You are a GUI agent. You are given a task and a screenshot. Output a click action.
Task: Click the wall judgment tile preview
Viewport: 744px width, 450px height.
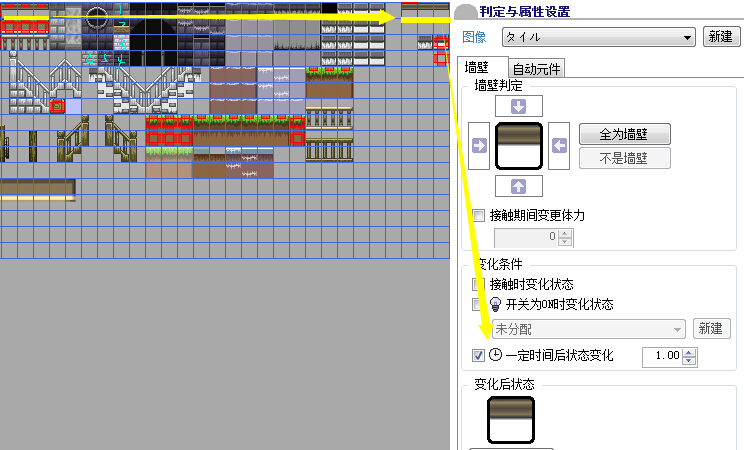point(519,146)
